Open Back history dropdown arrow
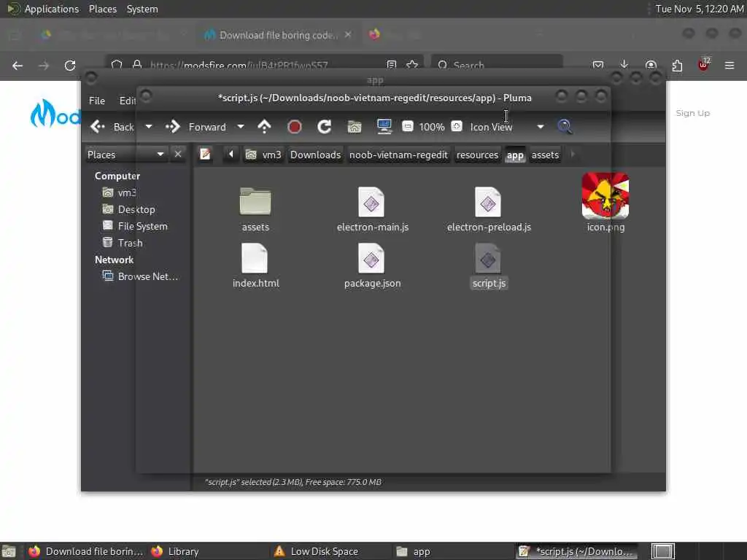Screen dimensions: 747x560 [x=149, y=127]
